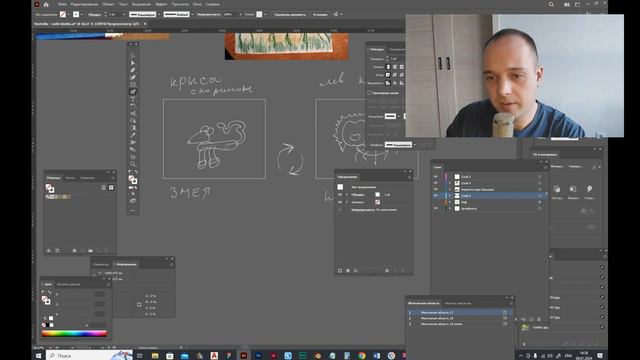Viewport: 640px width, 360px height.
Task: Open the search magnifier at top right
Action: coord(551,4)
